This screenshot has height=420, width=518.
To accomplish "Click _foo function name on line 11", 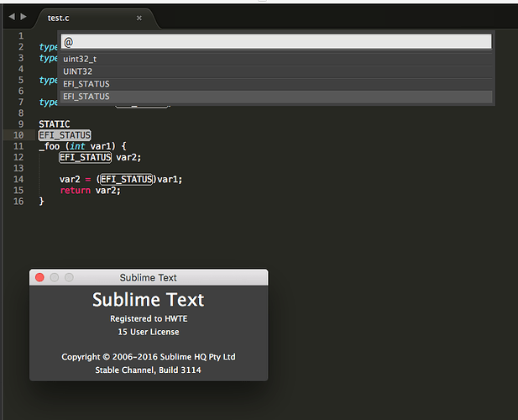I will click(50, 146).
